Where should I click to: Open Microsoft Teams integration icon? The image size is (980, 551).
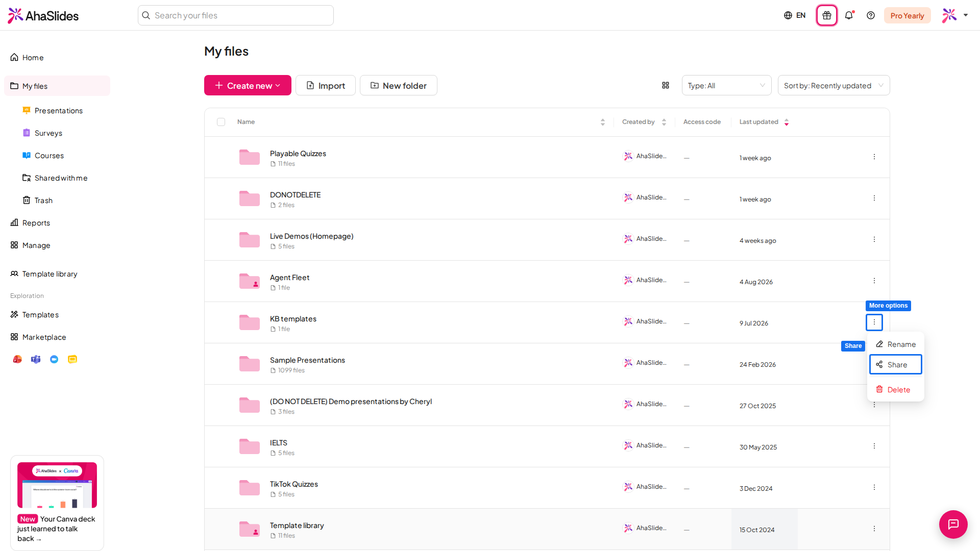36,359
